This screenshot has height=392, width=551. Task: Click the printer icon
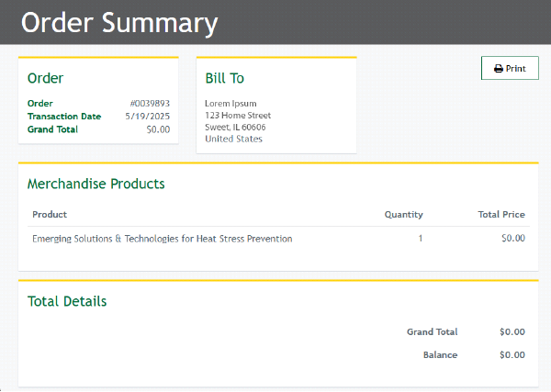(499, 69)
